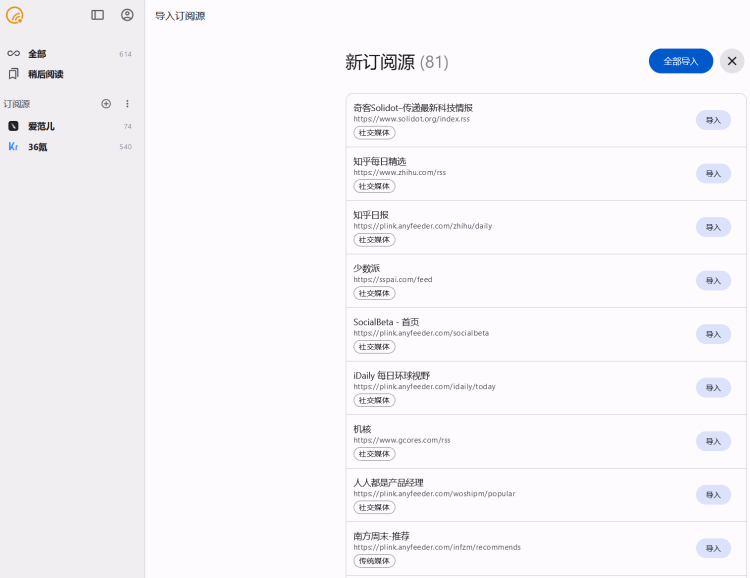Click the 知乎日报 feed title
Image resolution: width=750 pixels, height=578 pixels.
371,215
